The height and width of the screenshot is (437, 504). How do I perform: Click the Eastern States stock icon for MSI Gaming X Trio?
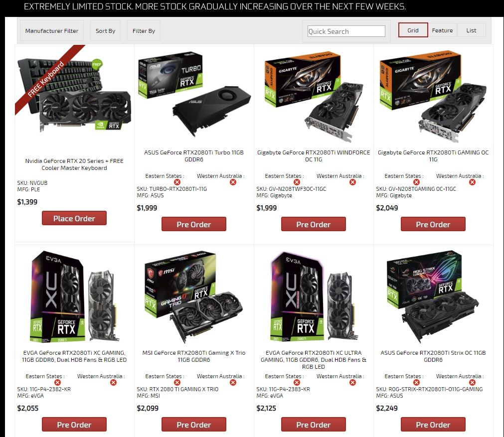tap(177, 382)
